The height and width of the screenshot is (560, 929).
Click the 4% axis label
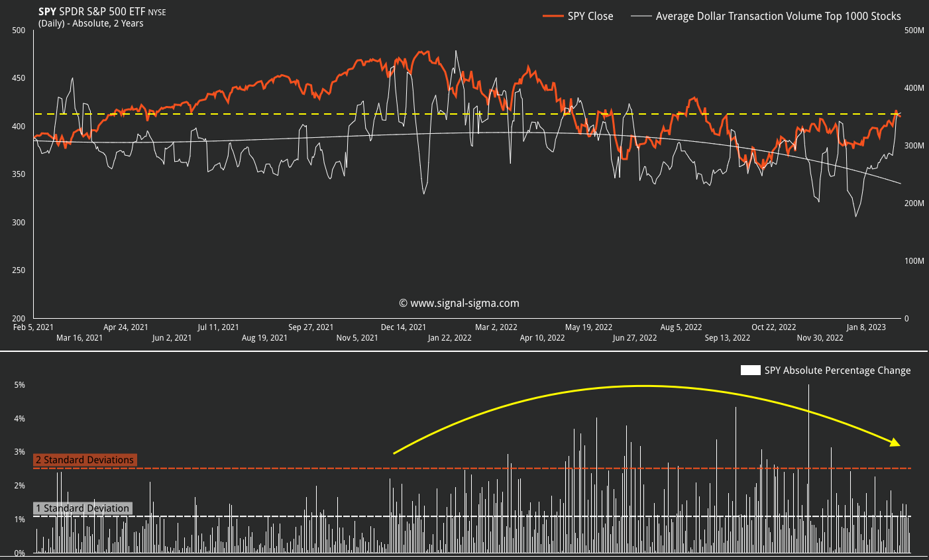[19, 419]
